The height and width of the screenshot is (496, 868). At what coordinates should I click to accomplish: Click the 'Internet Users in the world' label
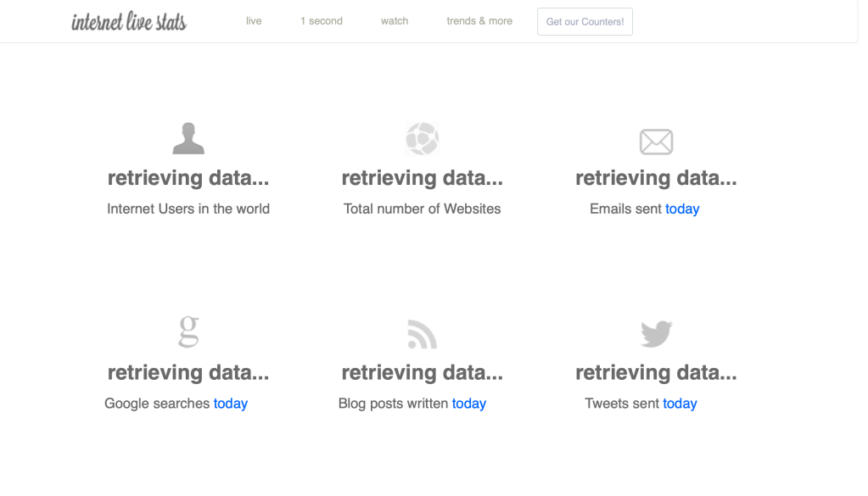188,209
